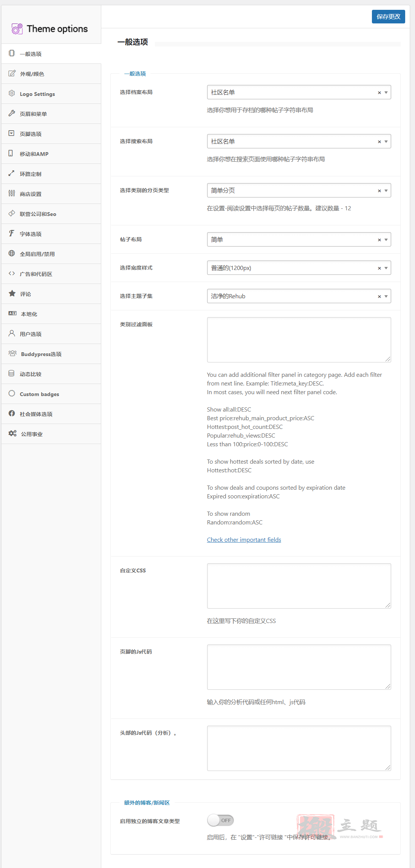Click the 移动和AMP phone icon
This screenshot has width=415, height=868.
[11, 153]
